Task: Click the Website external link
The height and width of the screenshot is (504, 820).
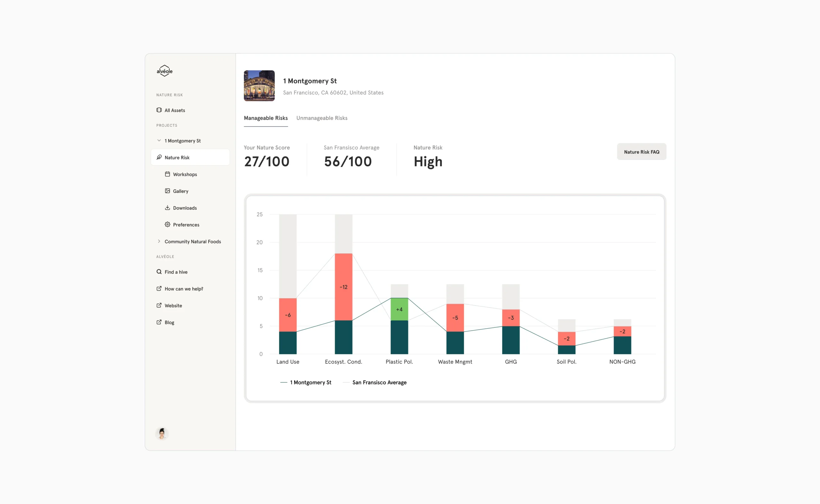Action: coord(173,305)
